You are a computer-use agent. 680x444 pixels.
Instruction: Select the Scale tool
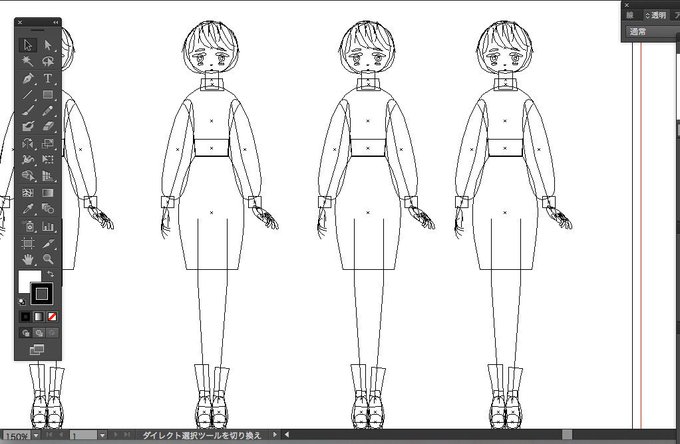pos(48,144)
